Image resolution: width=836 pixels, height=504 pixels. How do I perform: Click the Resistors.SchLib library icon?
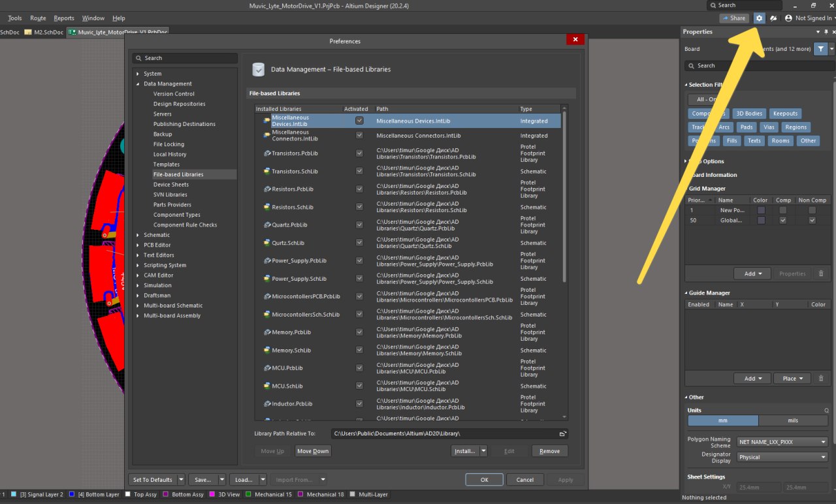(266, 207)
